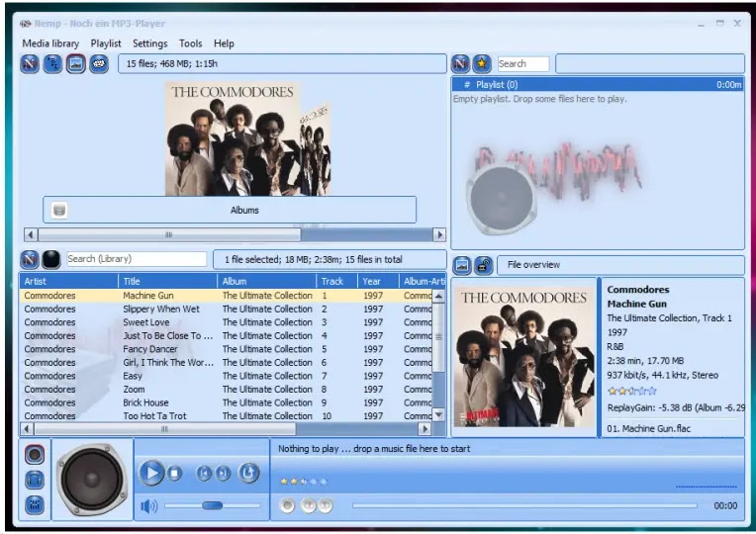The height and width of the screenshot is (534, 756).
Task: Click the playback progress bar
Action: 524,505
